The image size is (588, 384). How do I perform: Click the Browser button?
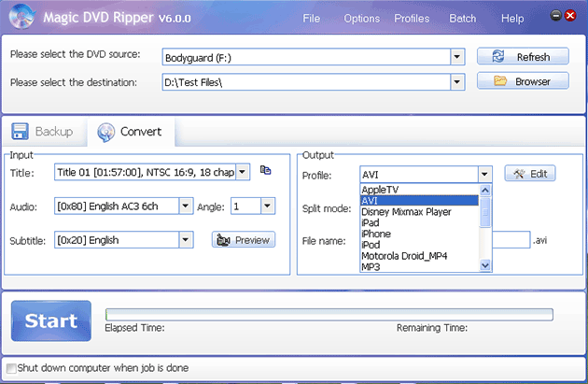pos(523,80)
